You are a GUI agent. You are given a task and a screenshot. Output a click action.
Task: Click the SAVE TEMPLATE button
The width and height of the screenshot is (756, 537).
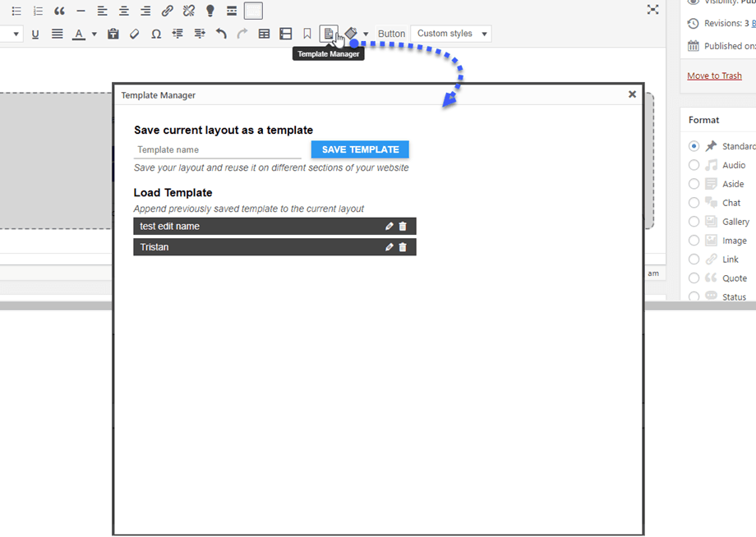click(x=360, y=149)
